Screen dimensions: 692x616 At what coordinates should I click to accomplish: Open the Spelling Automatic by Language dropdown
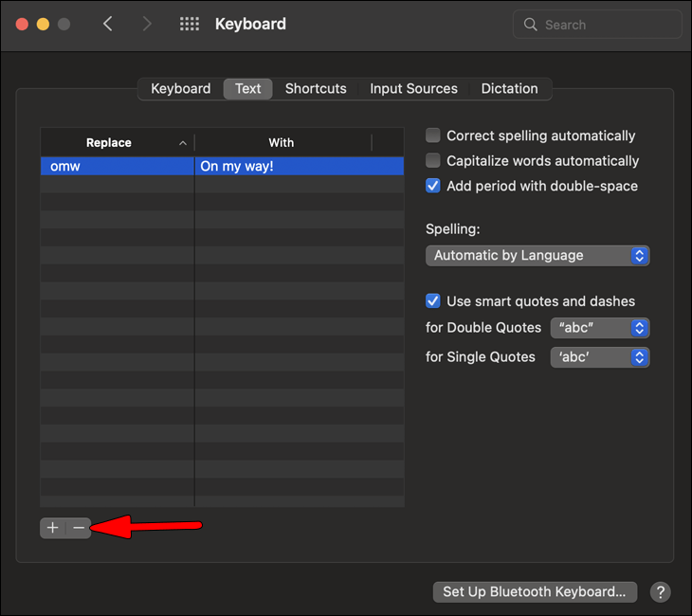[x=537, y=256]
